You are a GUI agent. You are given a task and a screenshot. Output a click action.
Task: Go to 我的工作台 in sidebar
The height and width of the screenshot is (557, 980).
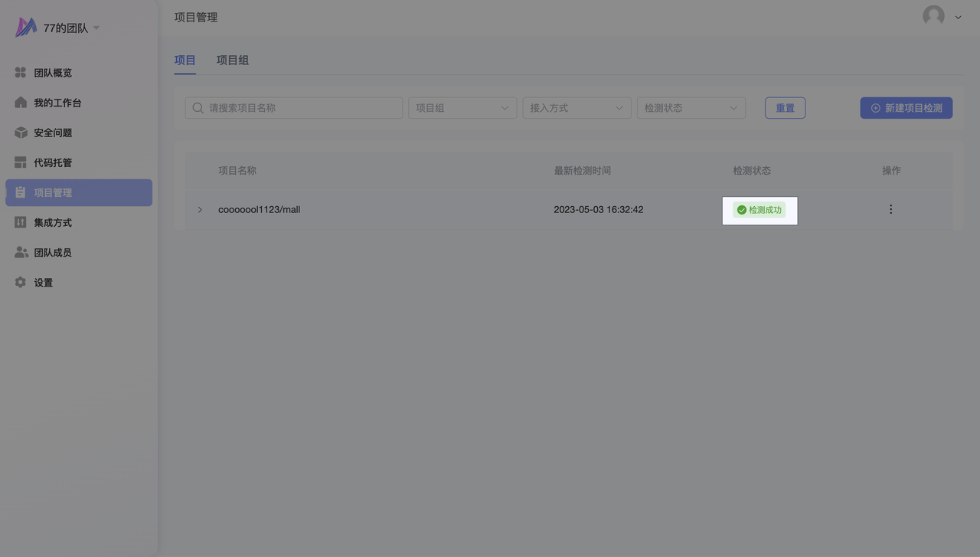click(57, 103)
